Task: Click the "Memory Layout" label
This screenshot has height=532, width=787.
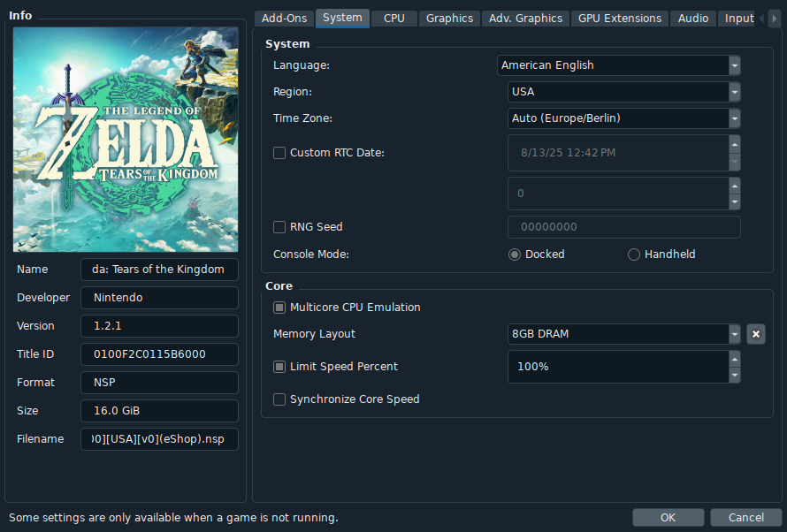Action: pyautogui.click(x=314, y=334)
